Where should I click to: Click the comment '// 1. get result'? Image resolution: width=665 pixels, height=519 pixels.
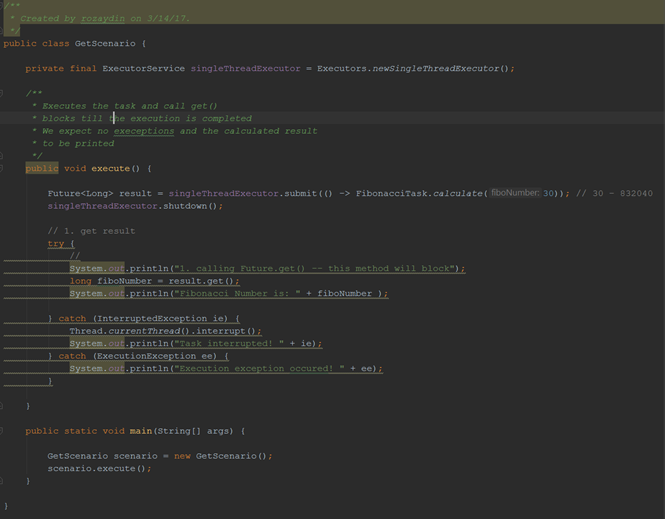92,231
